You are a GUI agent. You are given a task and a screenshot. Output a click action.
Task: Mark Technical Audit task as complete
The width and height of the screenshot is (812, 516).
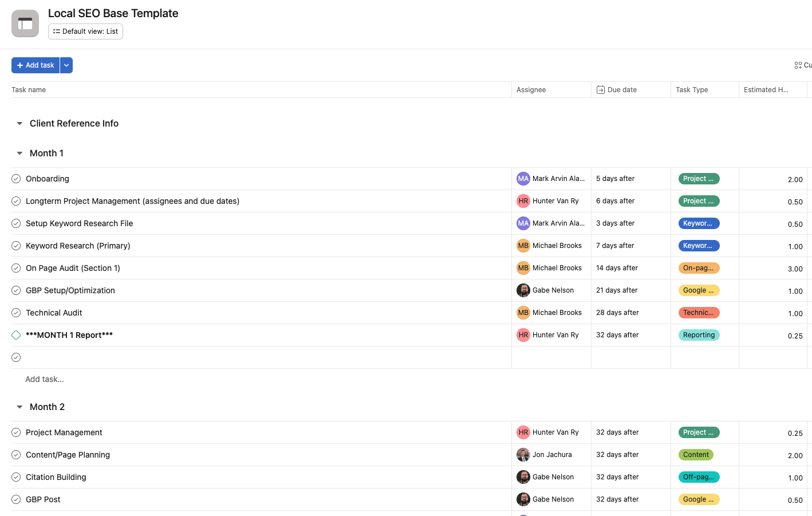coord(16,313)
